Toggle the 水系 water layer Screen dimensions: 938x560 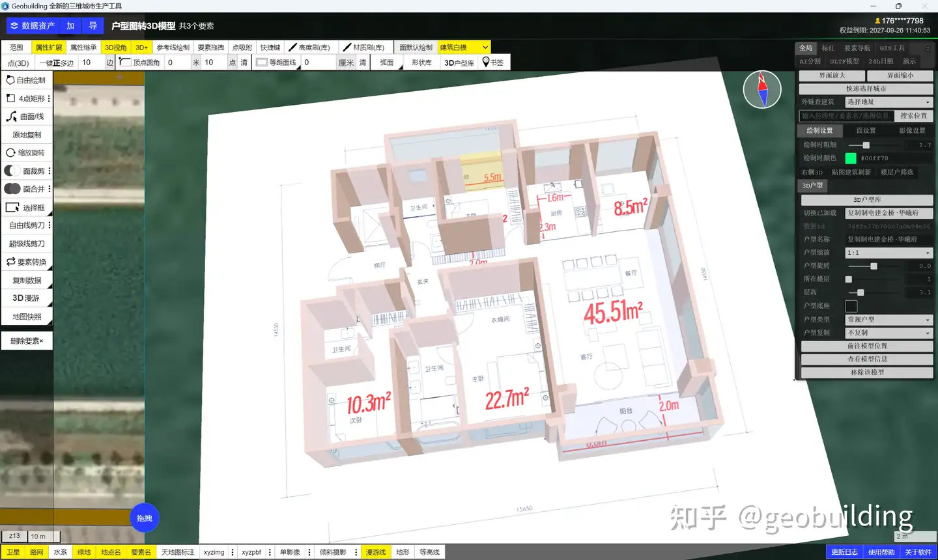click(61, 552)
